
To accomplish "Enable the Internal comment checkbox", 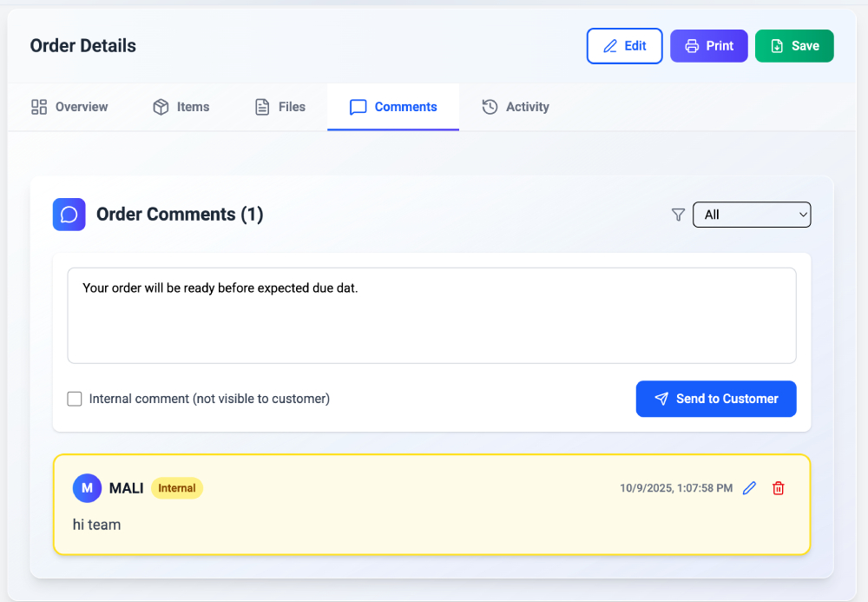I will (x=75, y=399).
